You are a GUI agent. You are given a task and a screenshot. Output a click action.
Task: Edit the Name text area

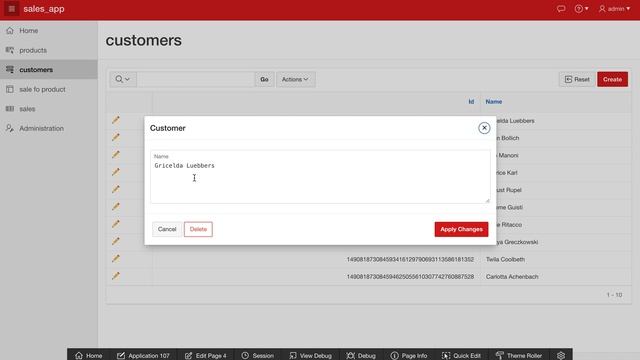coord(320,177)
